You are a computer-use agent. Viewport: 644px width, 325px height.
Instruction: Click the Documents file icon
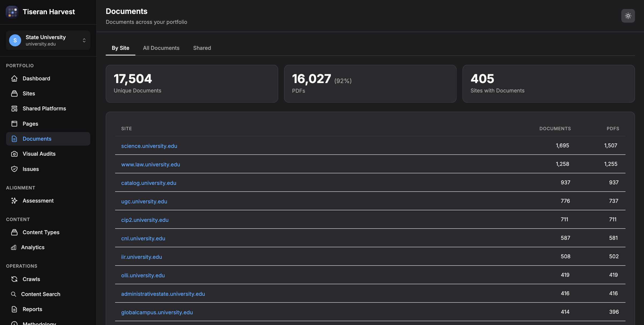click(x=14, y=139)
